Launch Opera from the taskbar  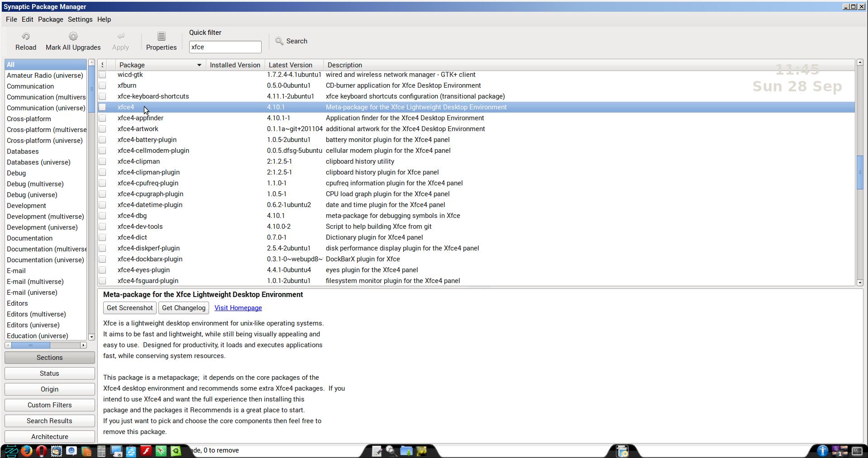[41, 451]
